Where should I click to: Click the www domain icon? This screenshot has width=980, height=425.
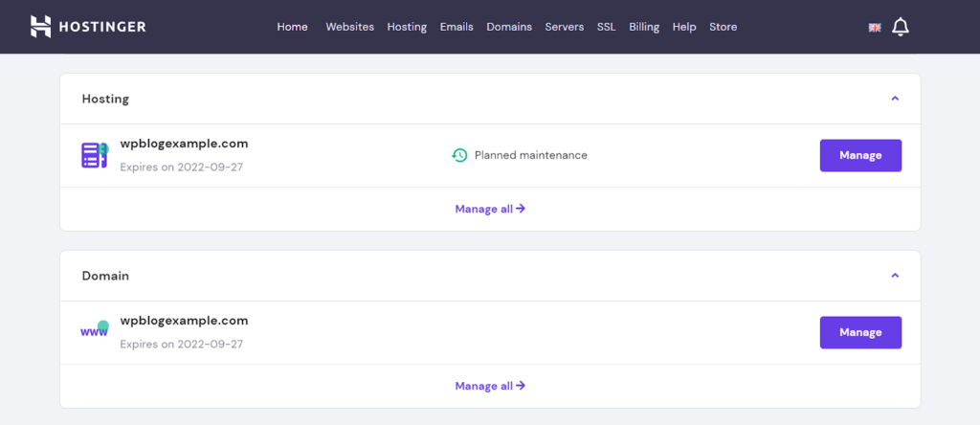tap(95, 328)
